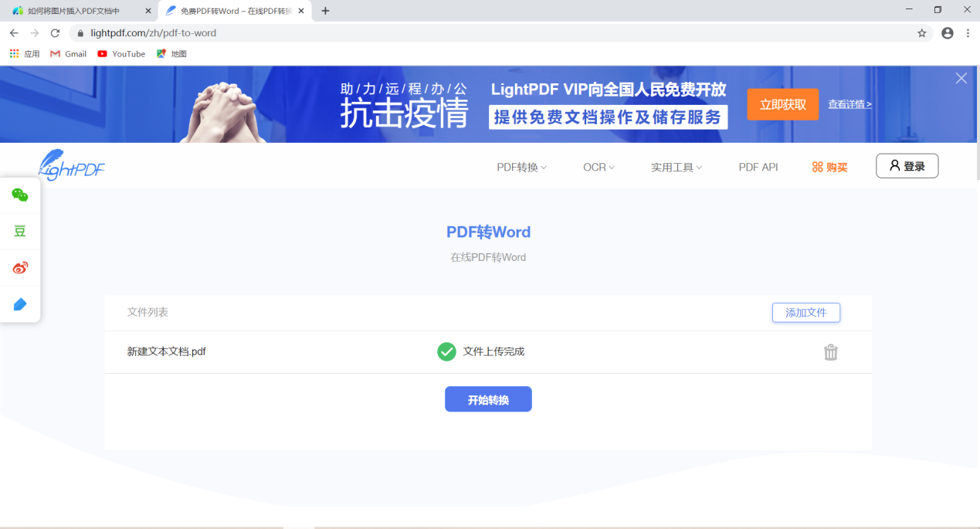Open the 查看详情 link
The image size is (980, 529).
click(x=850, y=104)
